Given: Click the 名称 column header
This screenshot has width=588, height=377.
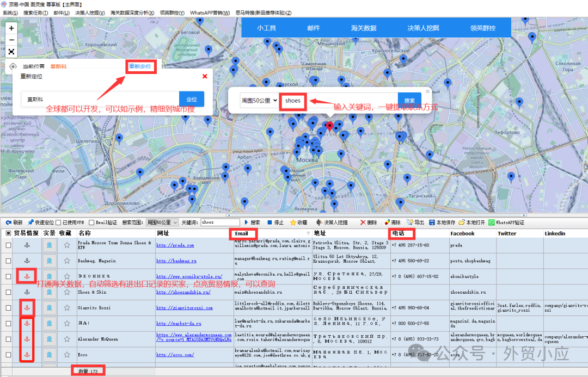Looking at the screenshot, I should [116, 233].
